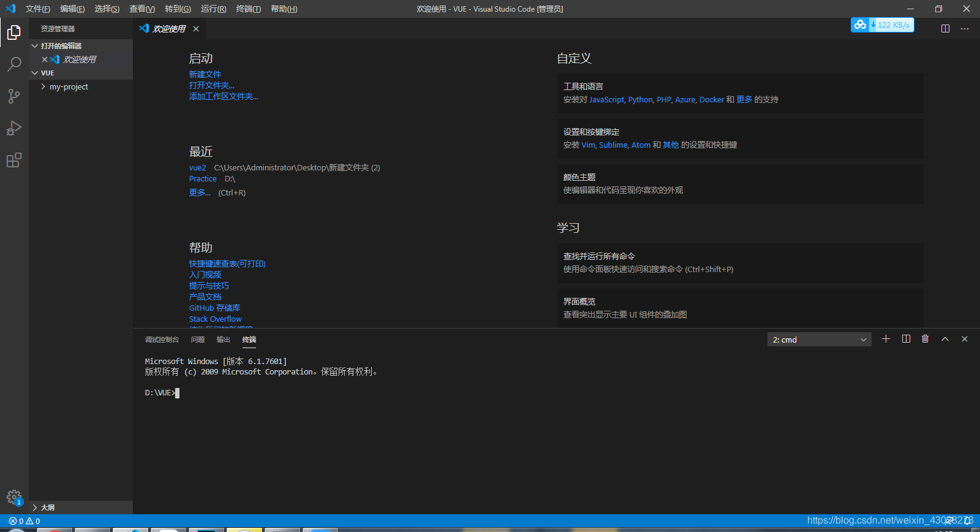Viewport: 980px width, 532px height.
Task: Click the Vim keybindings link
Action: [x=588, y=145]
